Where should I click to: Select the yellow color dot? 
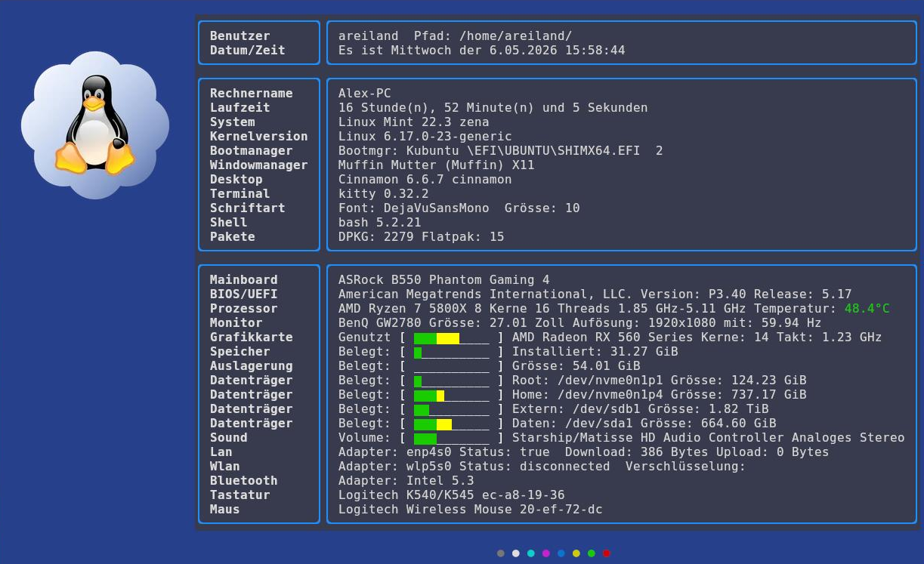[x=576, y=553]
